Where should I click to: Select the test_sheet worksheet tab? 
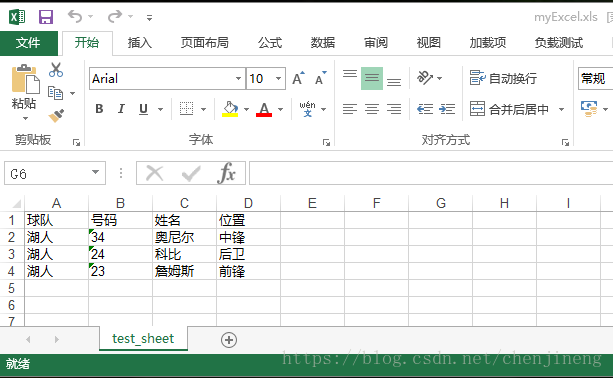coord(143,339)
